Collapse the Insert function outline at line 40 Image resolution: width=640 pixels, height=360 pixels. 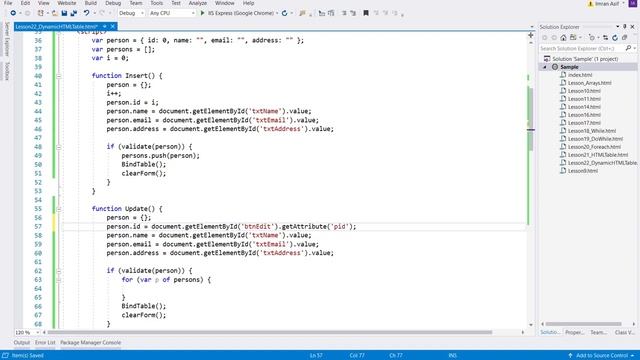[59, 76]
